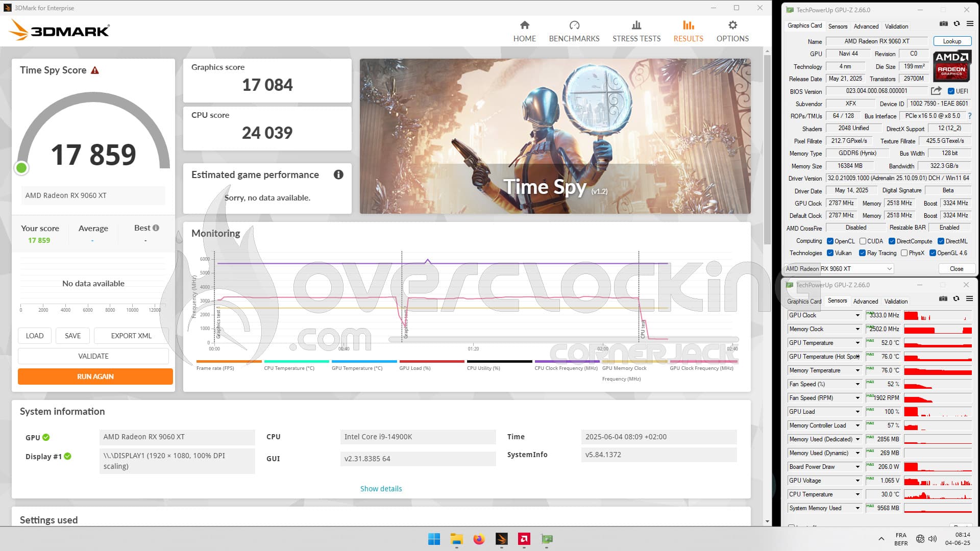The height and width of the screenshot is (551, 980).
Task: Open the 3DMark Home tab
Action: pyautogui.click(x=524, y=31)
